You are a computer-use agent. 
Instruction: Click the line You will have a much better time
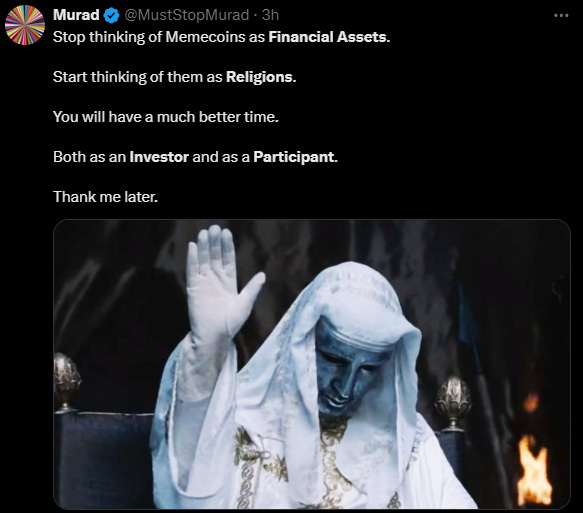pyautogui.click(x=166, y=117)
